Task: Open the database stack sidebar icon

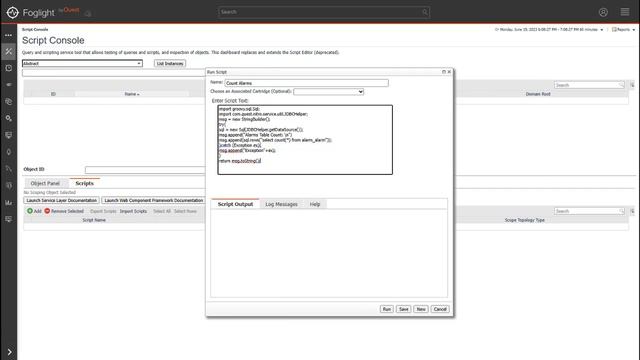Action: click(x=9, y=102)
